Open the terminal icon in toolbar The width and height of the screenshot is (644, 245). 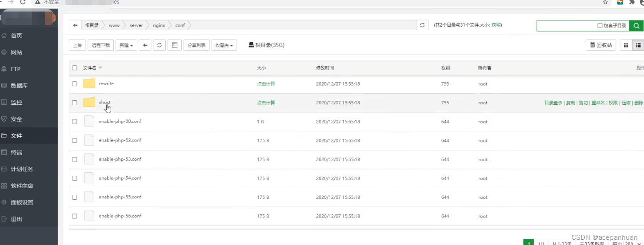(x=175, y=45)
